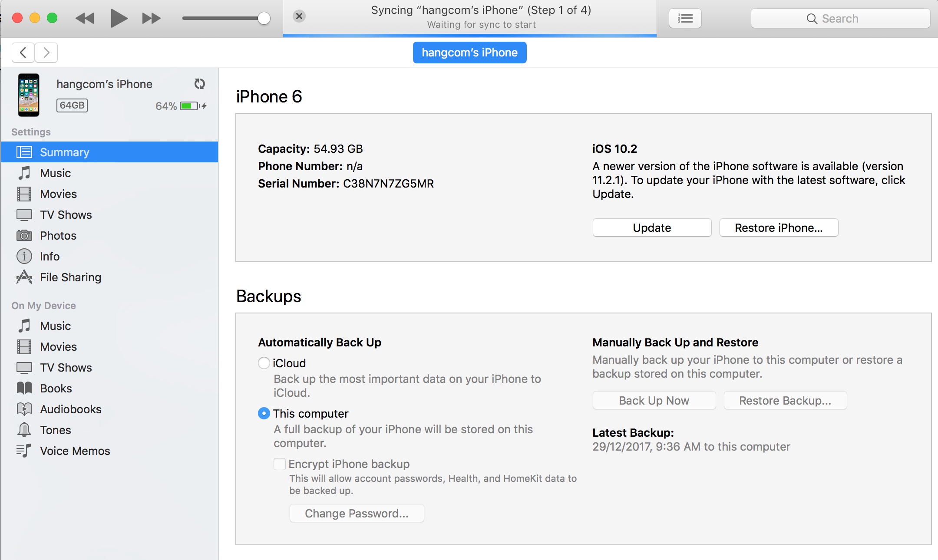
Task: Cancel the sync with the X icon
Action: [x=299, y=16]
